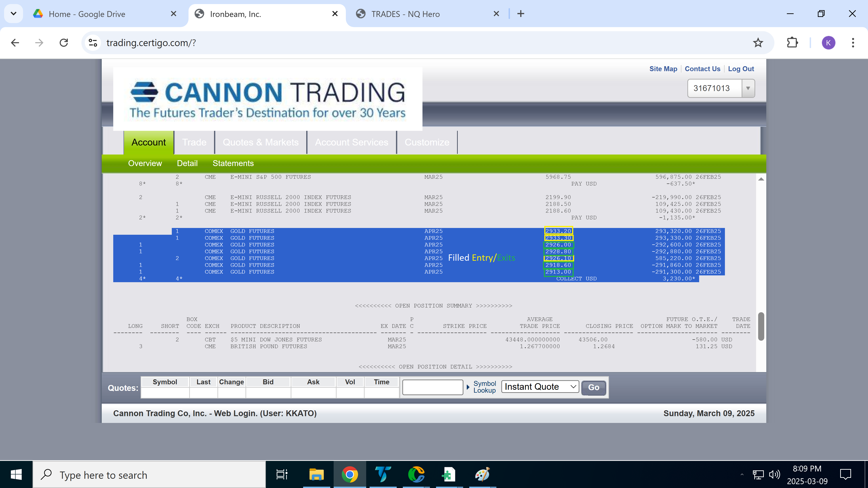The image size is (868, 488).
Task: Click the Time column header in Quotes
Action: click(x=381, y=382)
